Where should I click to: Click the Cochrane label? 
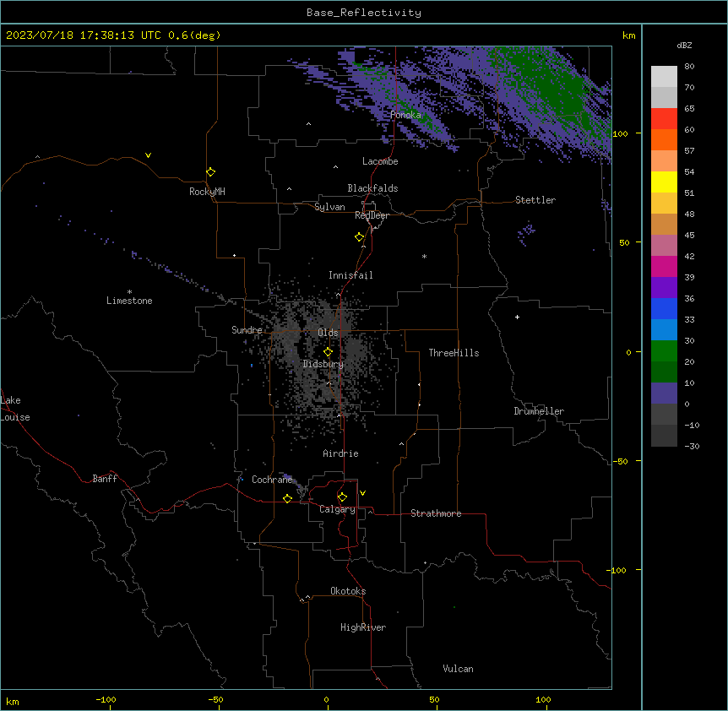pos(272,480)
